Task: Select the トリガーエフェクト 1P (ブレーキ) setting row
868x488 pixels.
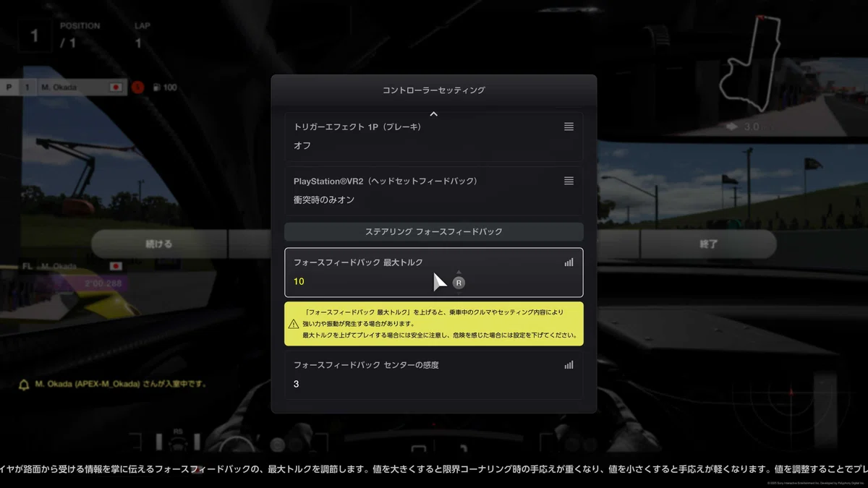Action: (433, 136)
